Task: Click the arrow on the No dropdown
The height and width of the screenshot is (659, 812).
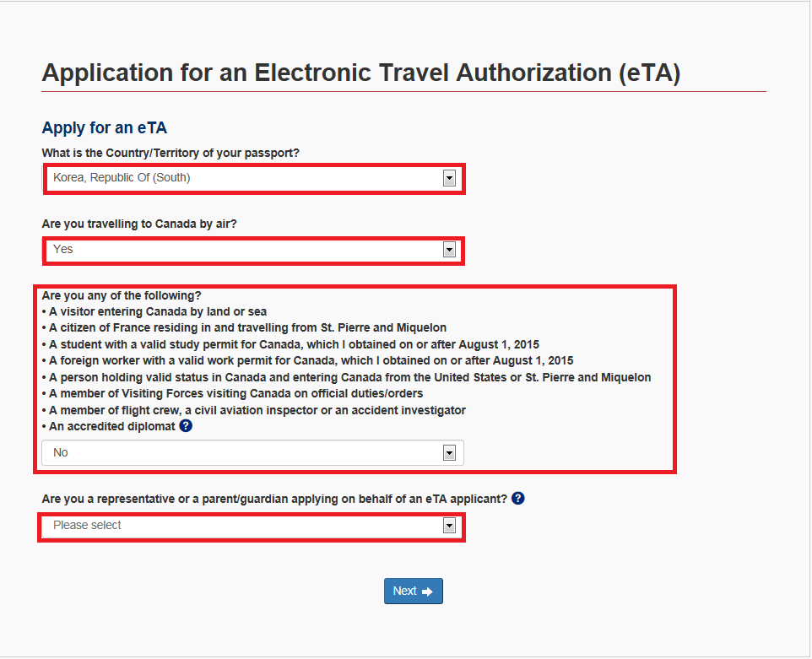Action: (449, 453)
